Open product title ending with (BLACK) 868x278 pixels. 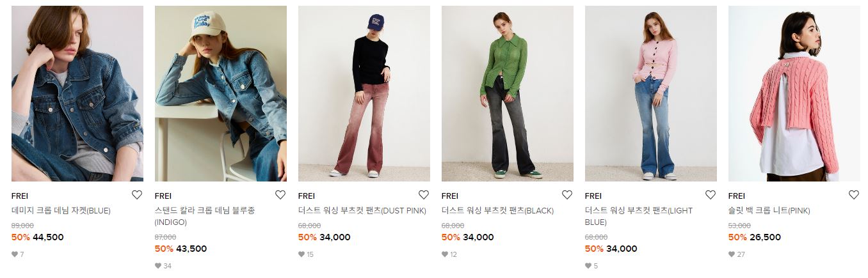click(x=497, y=211)
